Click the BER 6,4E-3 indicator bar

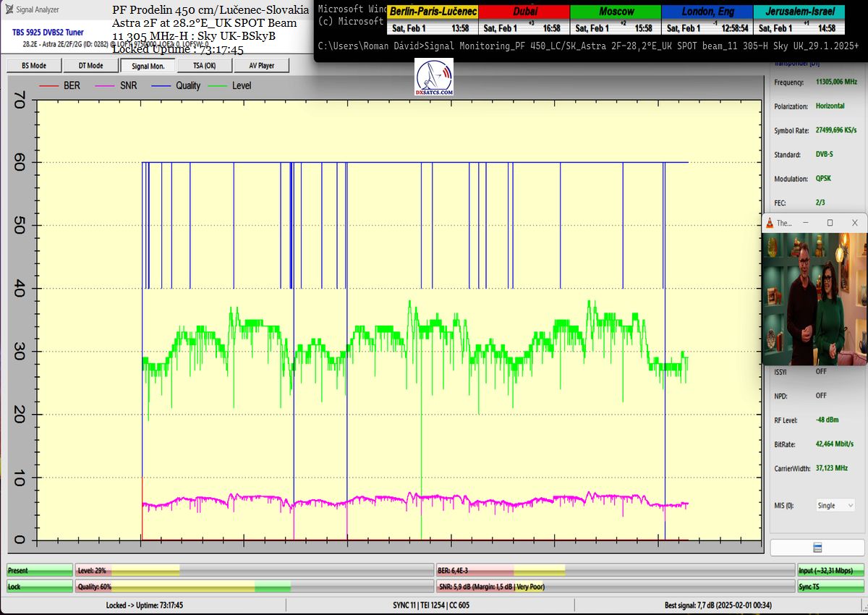[615, 571]
